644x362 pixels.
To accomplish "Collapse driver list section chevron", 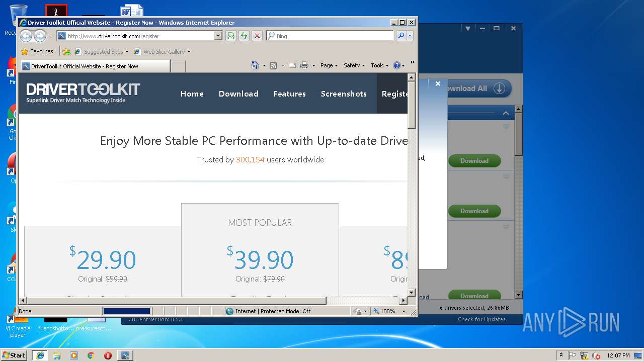I will [506, 113].
